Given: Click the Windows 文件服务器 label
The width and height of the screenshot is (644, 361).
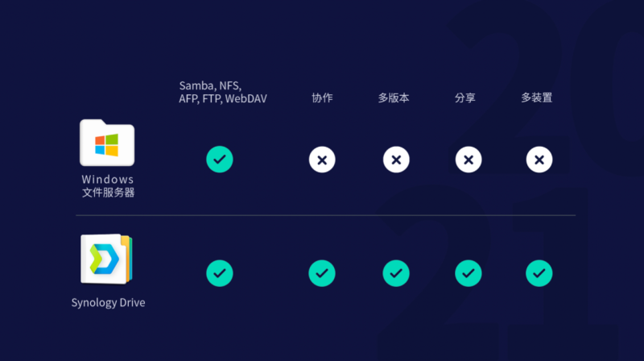Looking at the screenshot, I should [108, 186].
